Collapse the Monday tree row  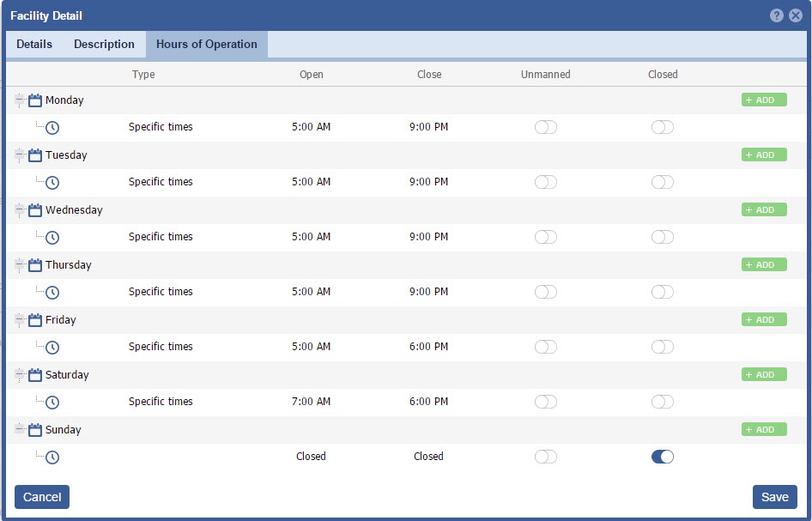coord(20,100)
